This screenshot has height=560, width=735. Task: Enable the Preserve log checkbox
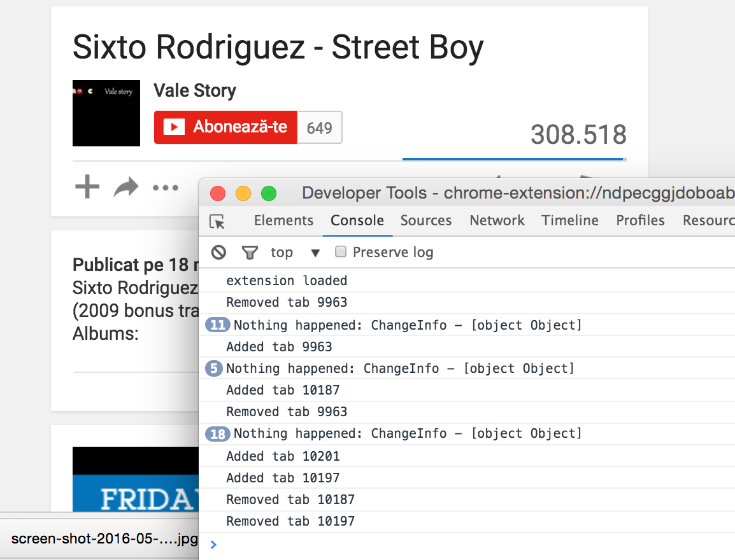[341, 252]
